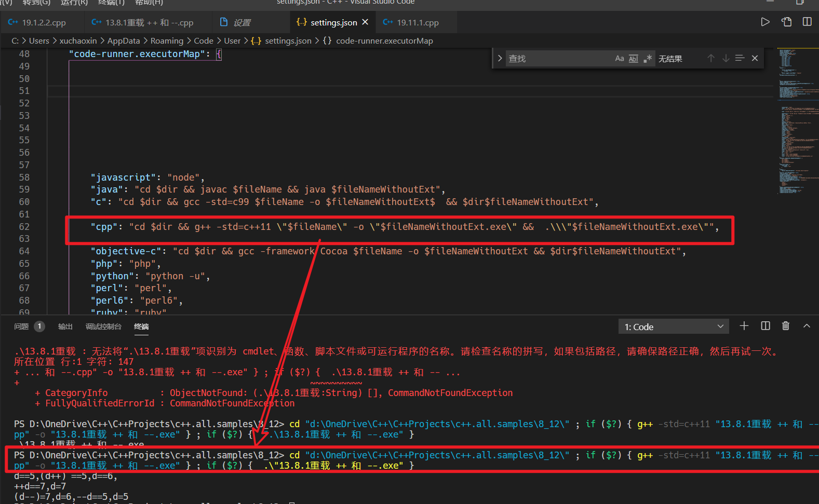Open the 输出 output panel tab
The image size is (819, 504).
coord(65,326)
